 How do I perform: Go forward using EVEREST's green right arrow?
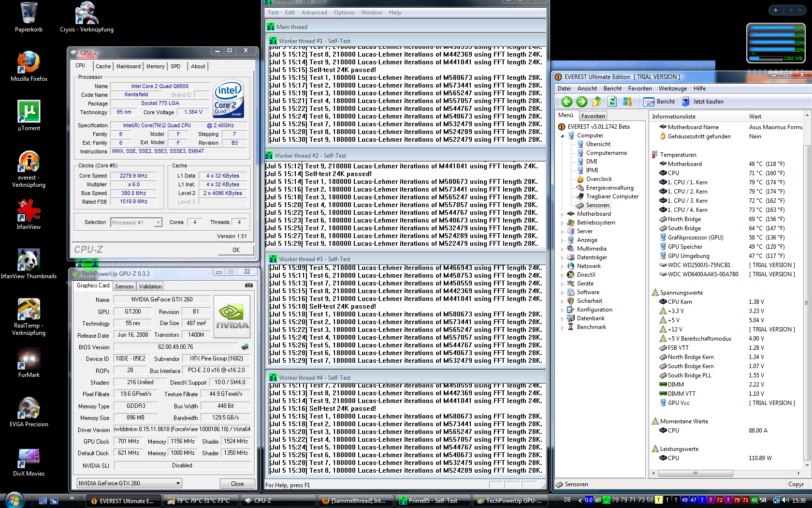[582, 102]
